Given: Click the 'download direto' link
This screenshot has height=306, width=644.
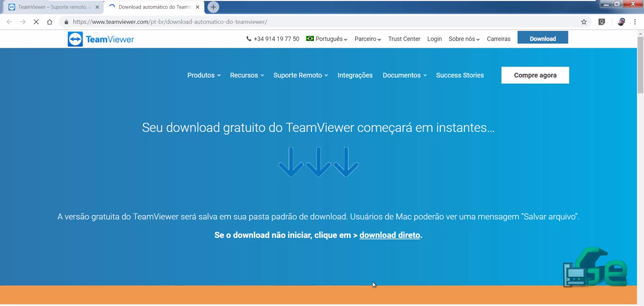Looking at the screenshot, I should (390, 235).
